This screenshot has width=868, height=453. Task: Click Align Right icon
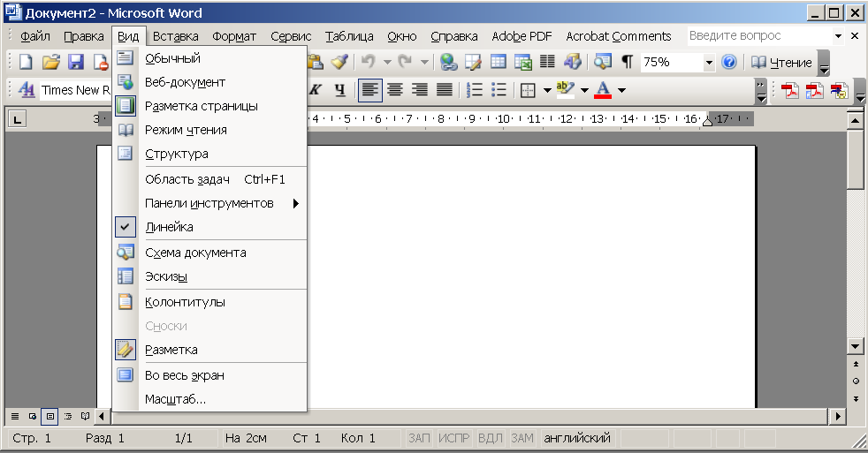tap(420, 89)
